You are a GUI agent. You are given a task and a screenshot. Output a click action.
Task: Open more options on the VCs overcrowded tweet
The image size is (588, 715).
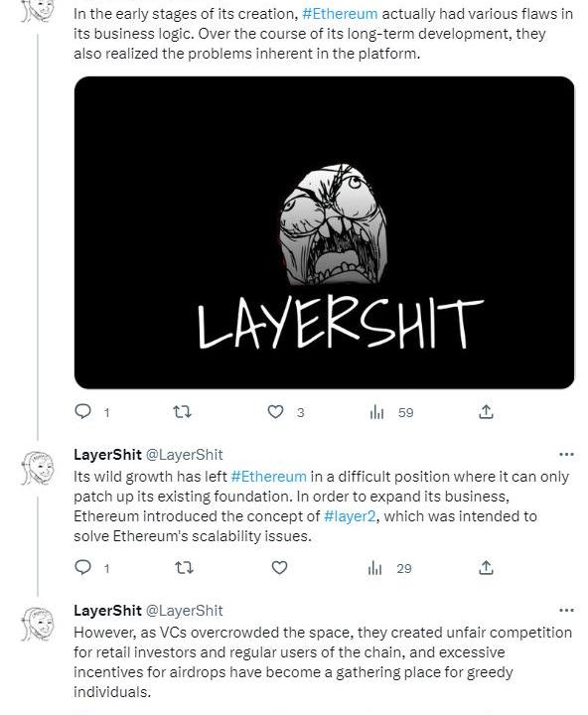tap(566, 610)
